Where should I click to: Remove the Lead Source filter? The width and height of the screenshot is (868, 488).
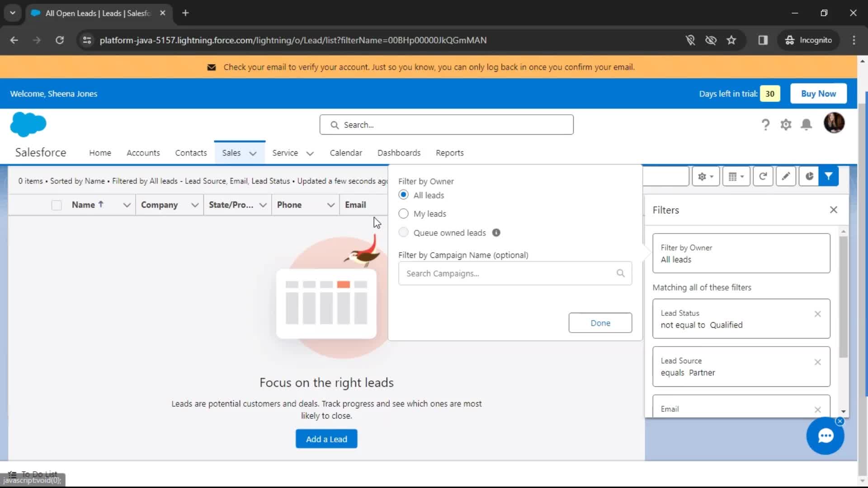[x=817, y=362]
